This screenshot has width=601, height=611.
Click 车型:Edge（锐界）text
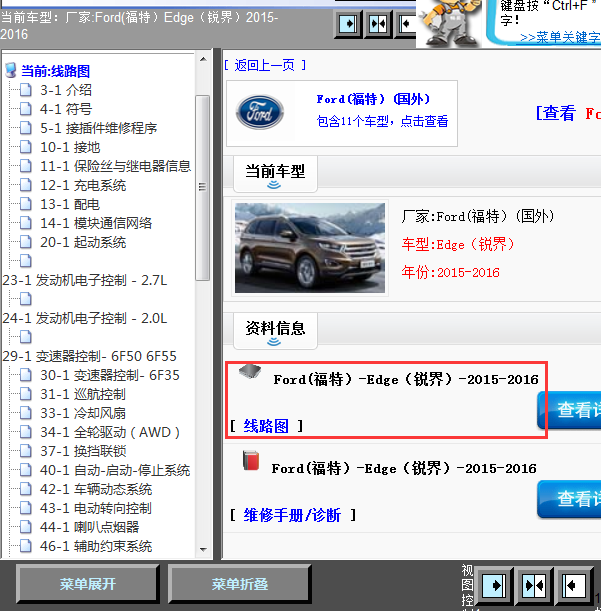[458, 244]
